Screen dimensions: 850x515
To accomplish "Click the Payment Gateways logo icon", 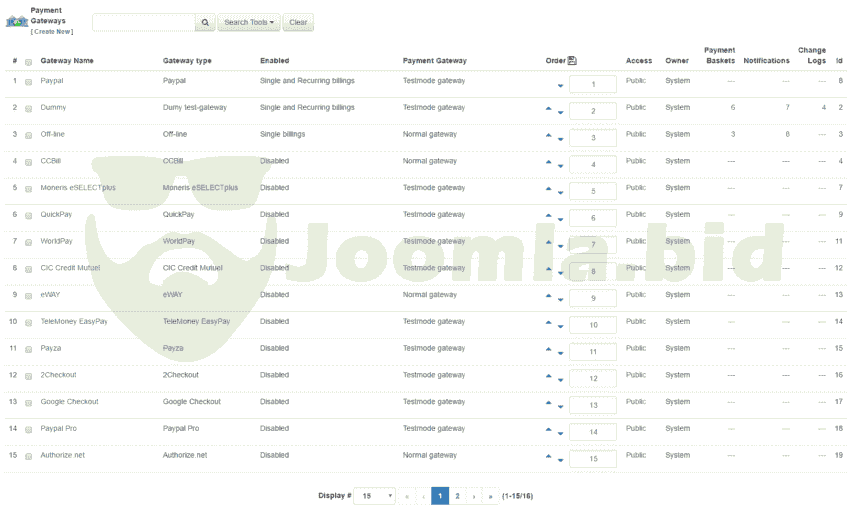I will click(16, 21).
